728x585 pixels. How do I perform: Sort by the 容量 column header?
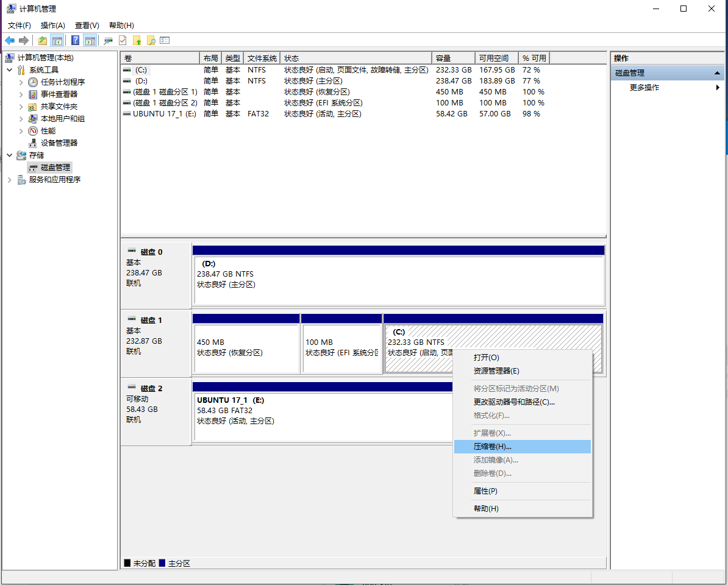point(454,58)
